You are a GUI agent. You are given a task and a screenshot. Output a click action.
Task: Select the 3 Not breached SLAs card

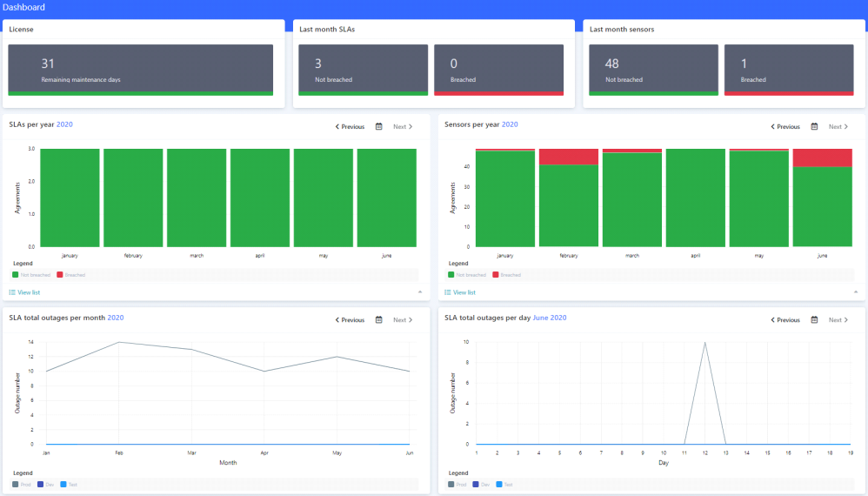click(364, 70)
